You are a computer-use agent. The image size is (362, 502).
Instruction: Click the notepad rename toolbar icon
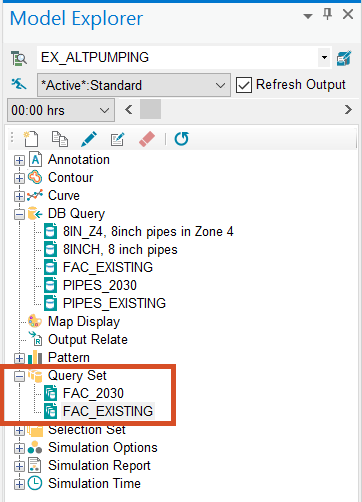[117, 139]
